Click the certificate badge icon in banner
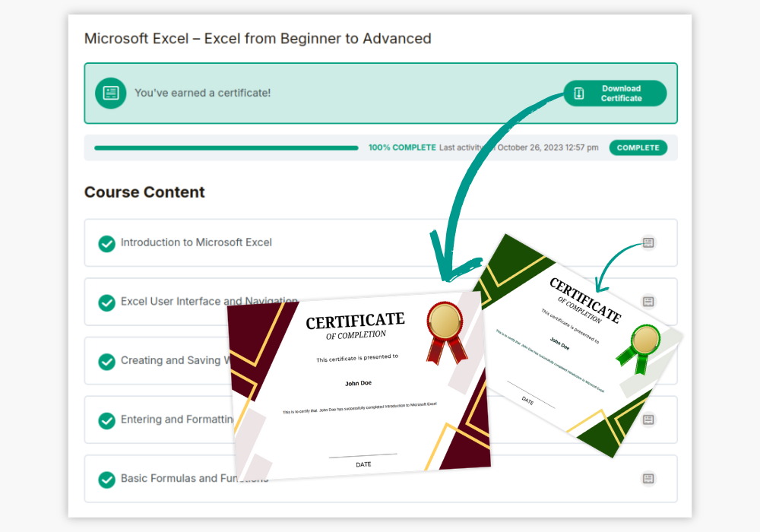760x532 pixels. point(111,93)
